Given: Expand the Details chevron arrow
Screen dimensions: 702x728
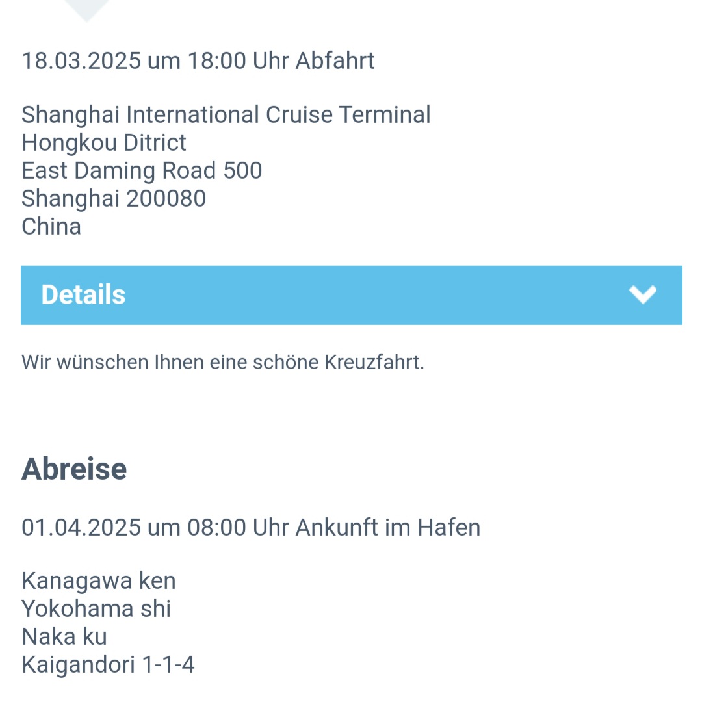Looking at the screenshot, I should pyautogui.click(x=643, y=294).
